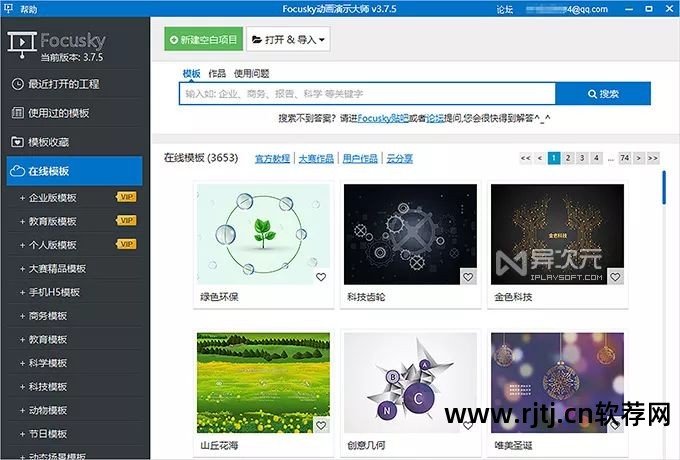The width and height of the screenshot is (680, 460).
Task: Open 使用过的模板 in the sidebar
Action: point(75,113)
